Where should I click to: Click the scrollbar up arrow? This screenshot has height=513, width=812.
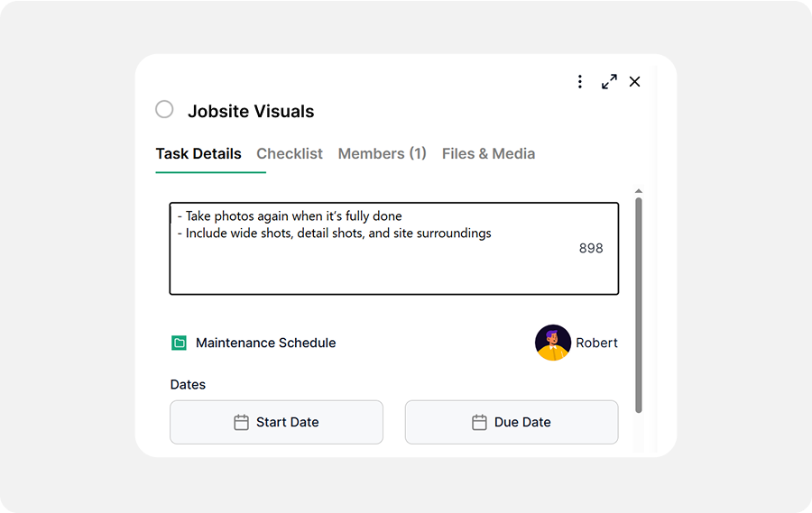pos(639,191)
